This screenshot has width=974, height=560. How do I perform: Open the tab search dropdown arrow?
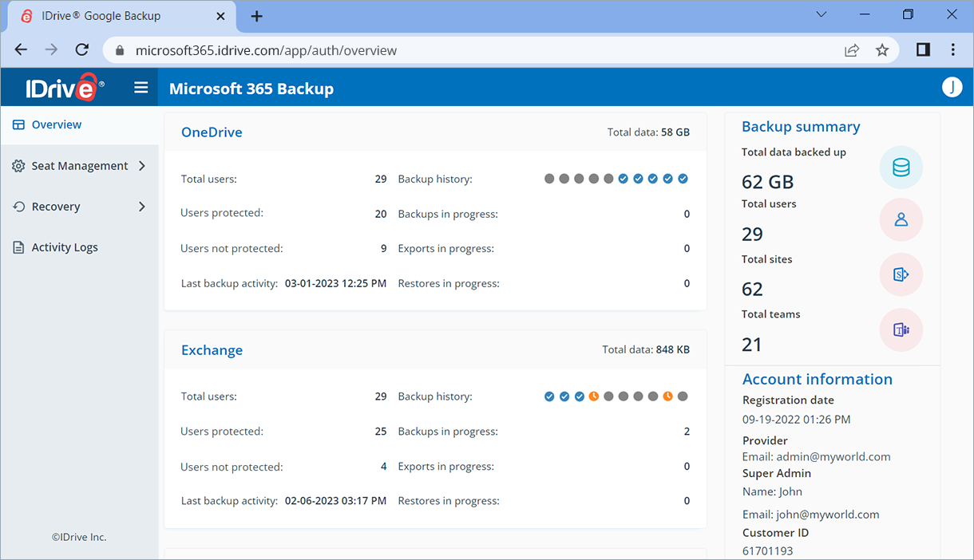tap(822, 15)
